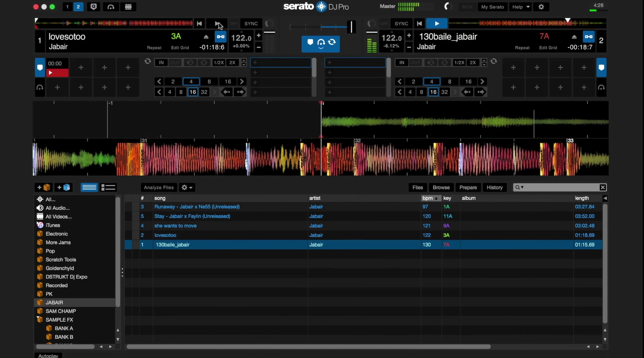The image size is (644, 358).
Task: Open the Files panel tab
Action: click(x=418, y=188)
